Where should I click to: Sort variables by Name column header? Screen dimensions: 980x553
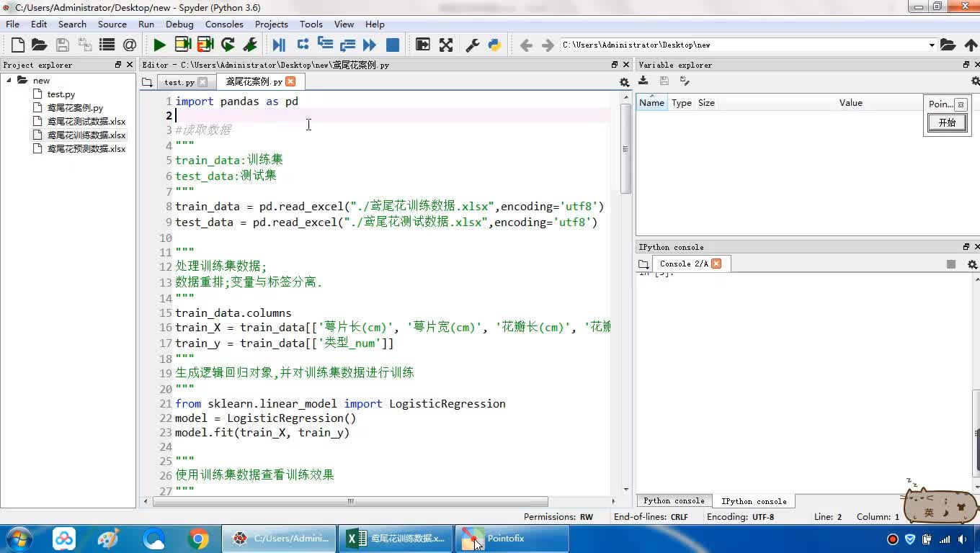651,103
